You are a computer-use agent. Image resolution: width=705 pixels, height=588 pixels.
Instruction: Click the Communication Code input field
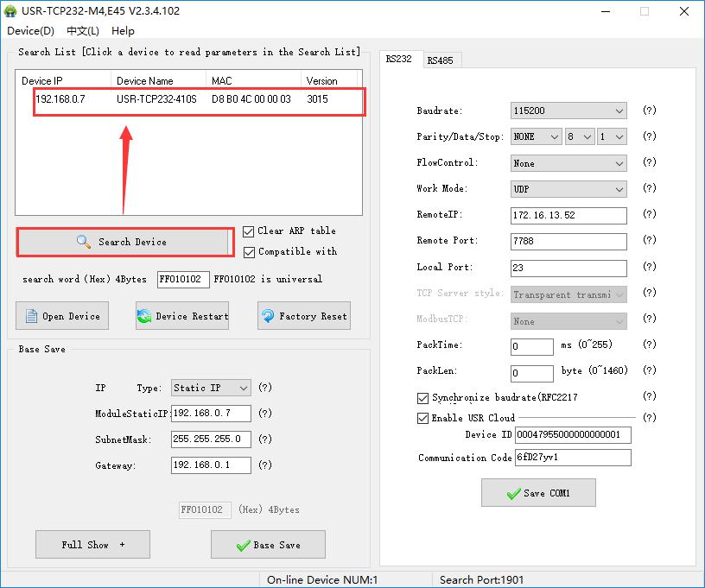pos(573,458)
